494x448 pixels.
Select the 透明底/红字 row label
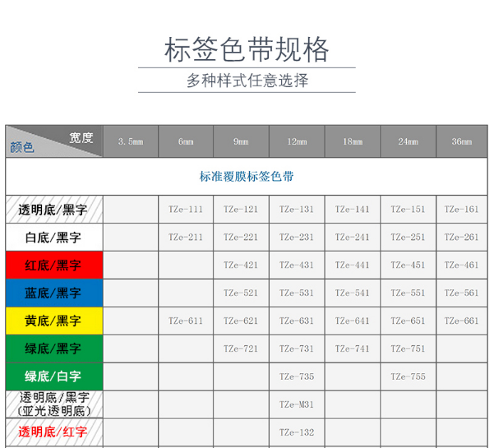54,432
